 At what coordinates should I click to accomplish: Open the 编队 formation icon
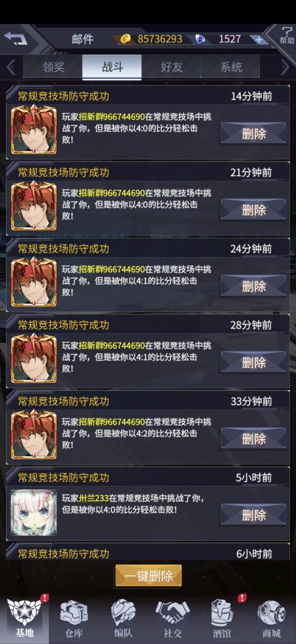[x=123, y=617]
